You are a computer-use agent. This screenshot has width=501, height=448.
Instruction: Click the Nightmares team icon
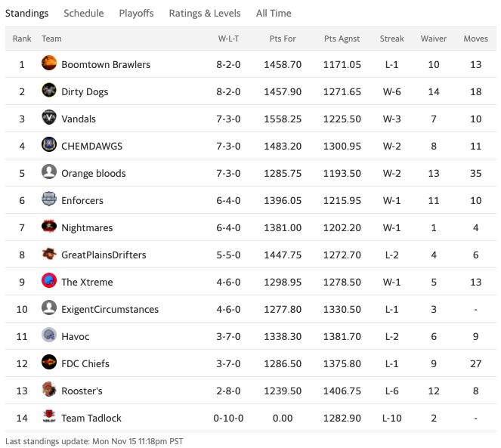[x=49, y=226]
